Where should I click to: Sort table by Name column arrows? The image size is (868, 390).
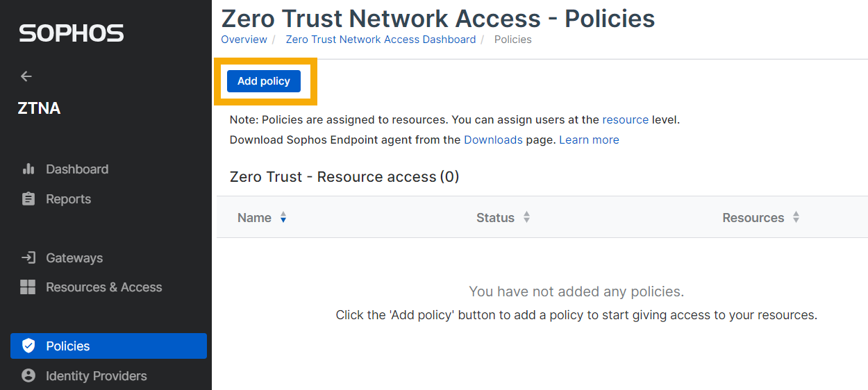point(283,218)
